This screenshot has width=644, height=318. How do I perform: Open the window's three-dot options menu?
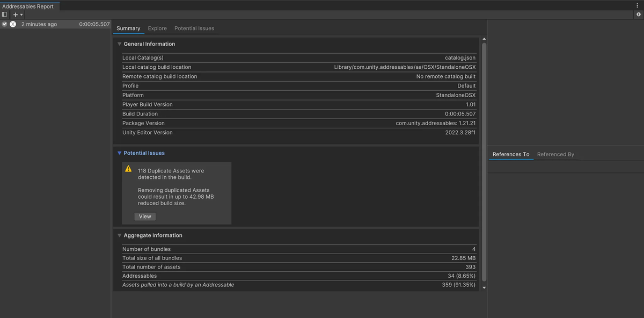click(637, 5)
